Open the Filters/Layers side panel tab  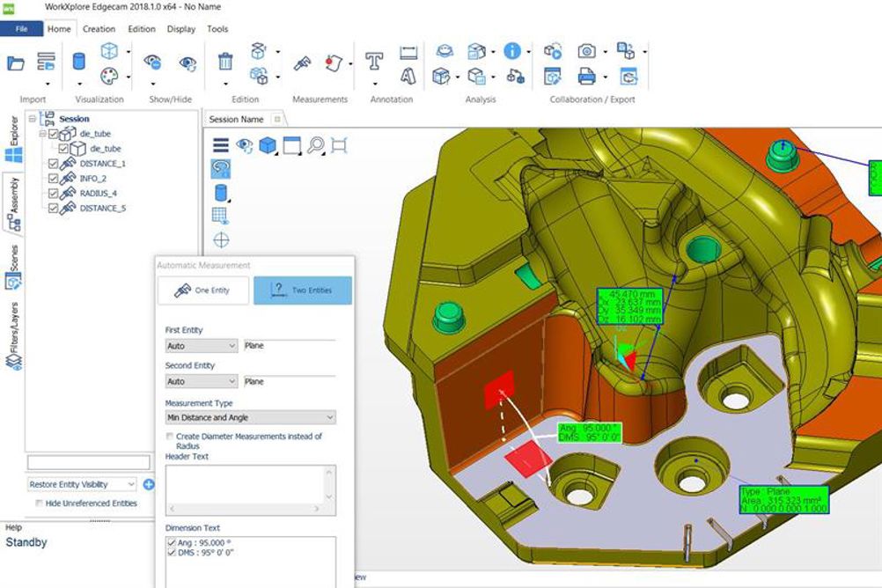point(13,335)
